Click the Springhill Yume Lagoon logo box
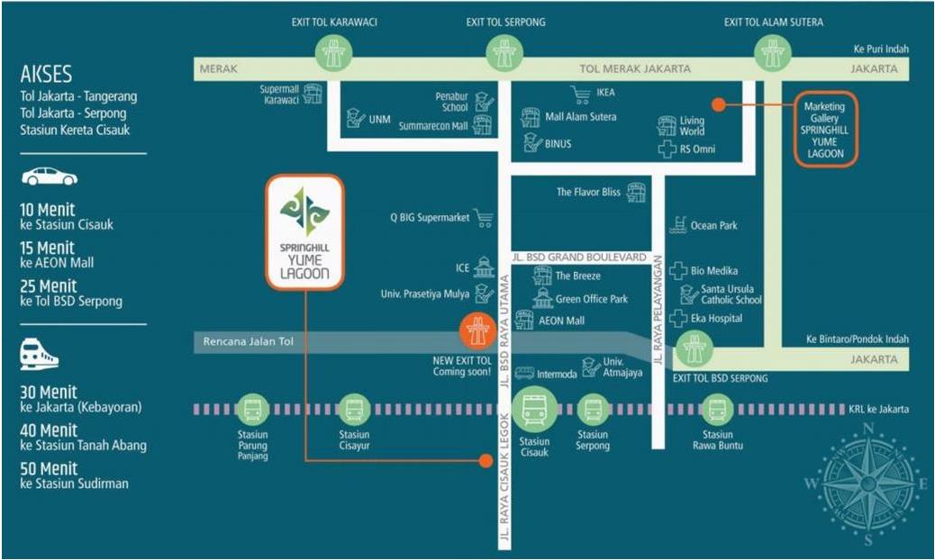935x560 pixels. tap(305, 233)
